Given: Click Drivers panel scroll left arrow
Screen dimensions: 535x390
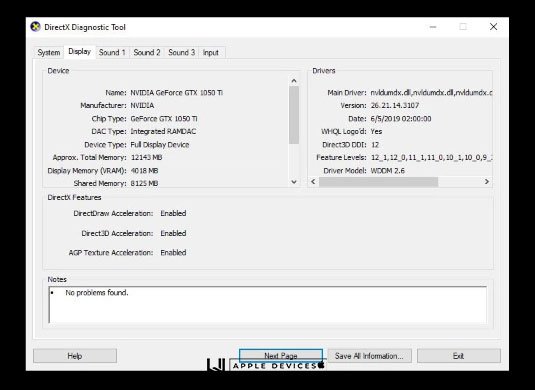Looking at the screenshot, I should pos(313,182).
